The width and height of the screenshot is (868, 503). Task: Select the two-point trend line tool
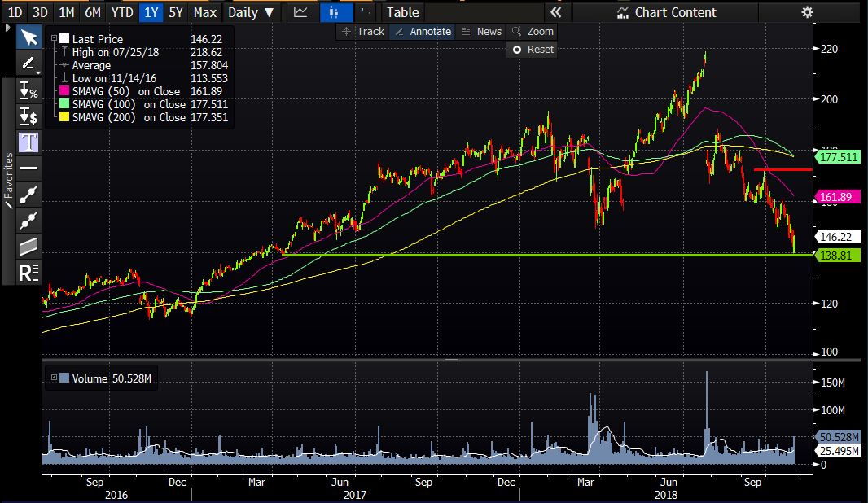coord(28,195)
